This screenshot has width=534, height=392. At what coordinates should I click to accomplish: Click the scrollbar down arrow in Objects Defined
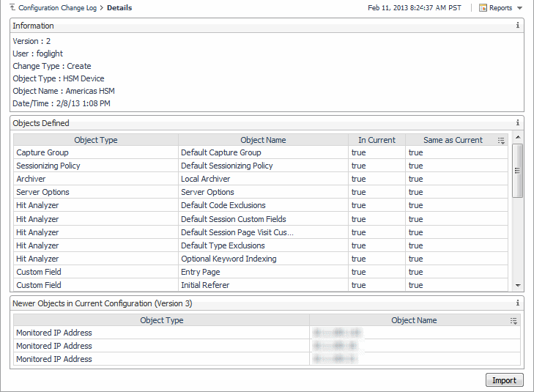click(x=518, y=286)
